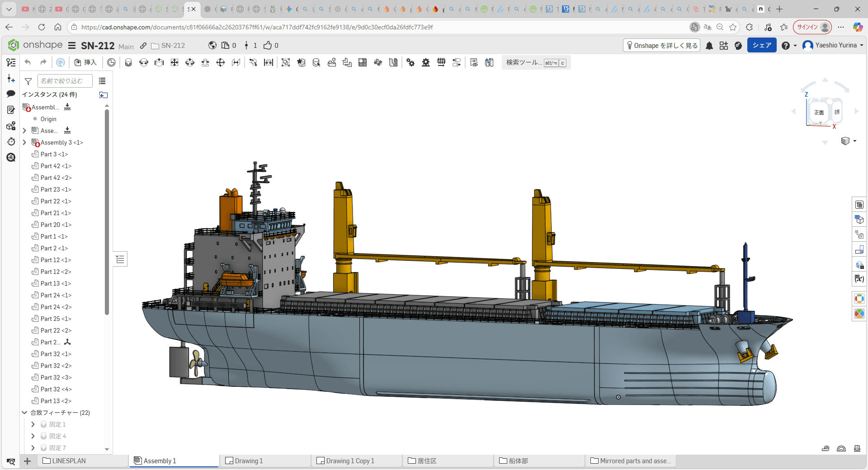Viewport: 868px width, 470px height.
Task: Toggle the fix anchor icon on top Assembly row
Action: 67,107
